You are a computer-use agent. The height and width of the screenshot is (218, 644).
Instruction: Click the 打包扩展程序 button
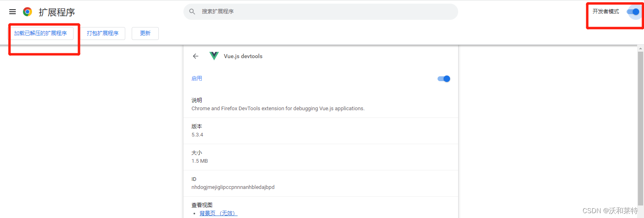pyautogui.click(x=103, y=33)
